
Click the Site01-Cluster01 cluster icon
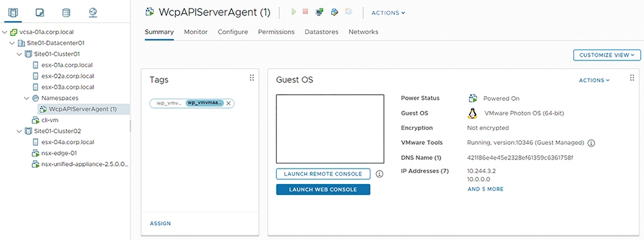[28, 54]
